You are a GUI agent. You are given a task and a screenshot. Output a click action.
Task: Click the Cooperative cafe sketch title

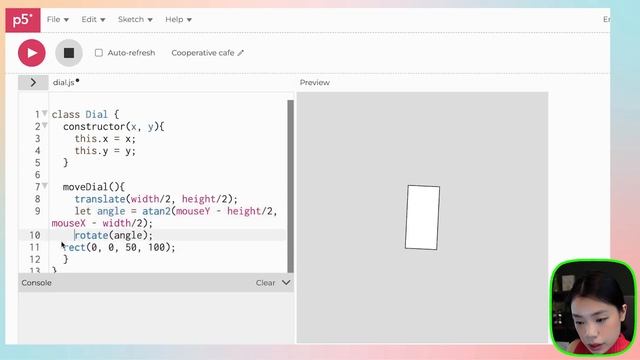[x=203, y=53]
